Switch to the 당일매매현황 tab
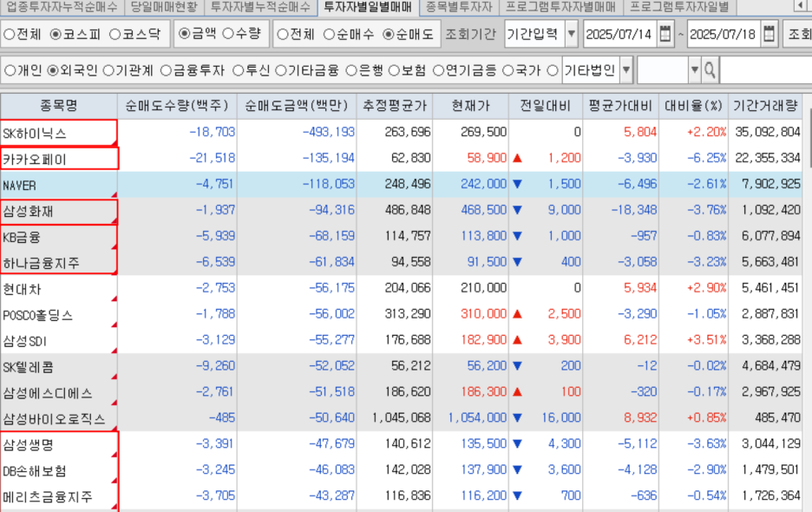The height and width of the screenshot is (512, 812). tap(164, 7)
